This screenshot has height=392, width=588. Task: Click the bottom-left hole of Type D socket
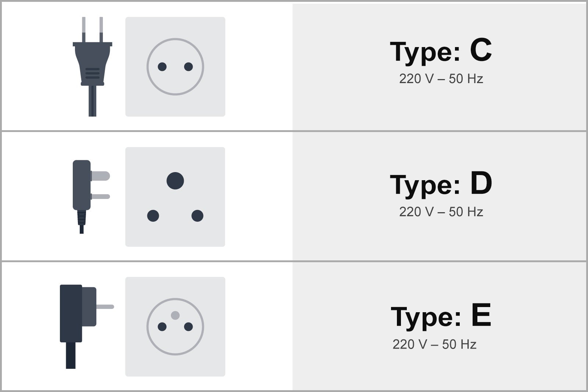(x=153, y=215)
